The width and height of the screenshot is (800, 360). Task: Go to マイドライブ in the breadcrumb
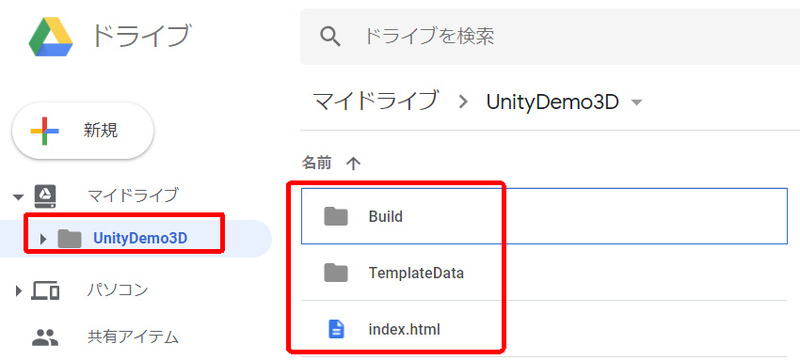pyautogui.click(x=375, y=101)
